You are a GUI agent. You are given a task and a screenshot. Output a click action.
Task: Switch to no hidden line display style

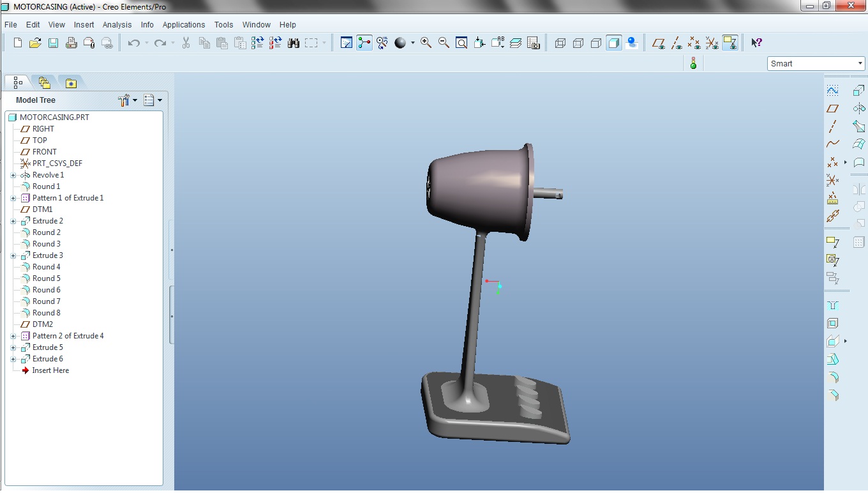[x=596, y=43]
